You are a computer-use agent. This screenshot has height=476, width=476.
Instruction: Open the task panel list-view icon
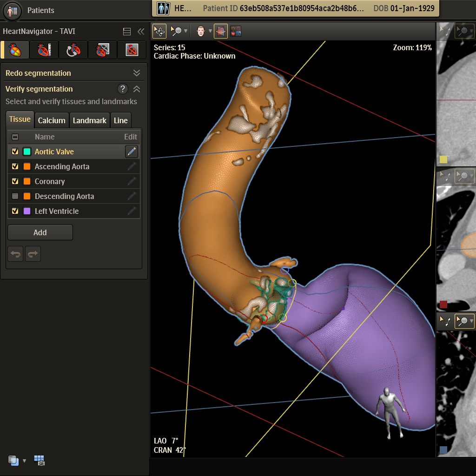127,32
